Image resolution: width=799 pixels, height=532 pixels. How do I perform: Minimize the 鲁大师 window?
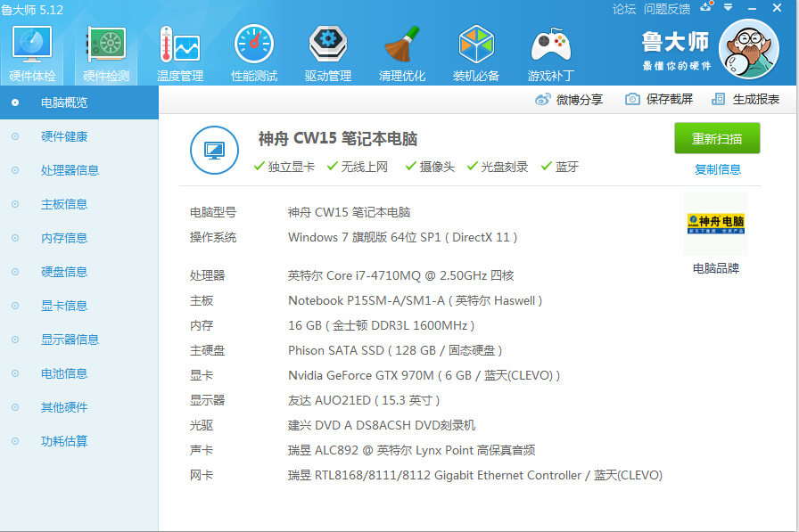point(752,8)
